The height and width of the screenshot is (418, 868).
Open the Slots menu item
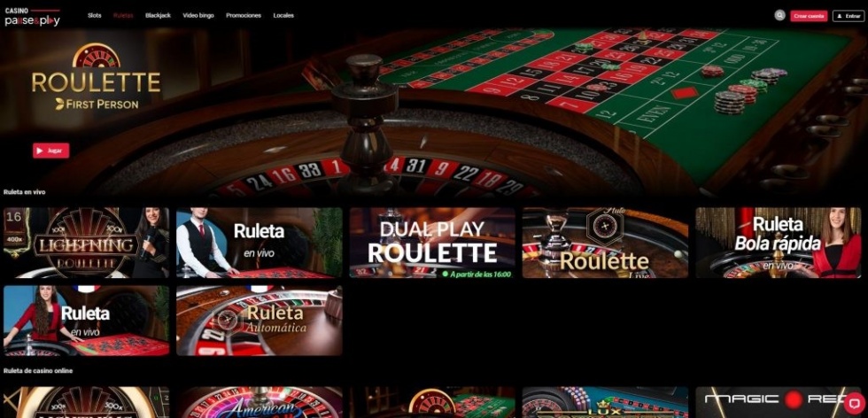(x=95, y=16)
